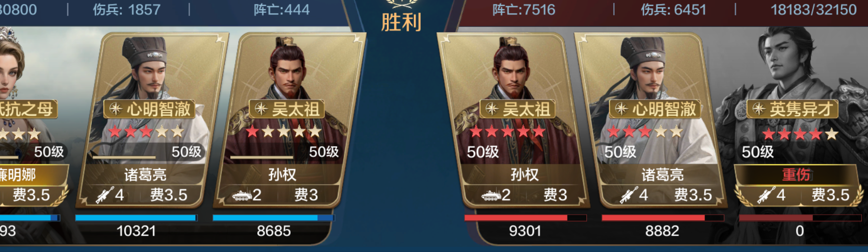Click tank troop icon on right 孙权 card
868x252 pixels.
pos(490,195)
